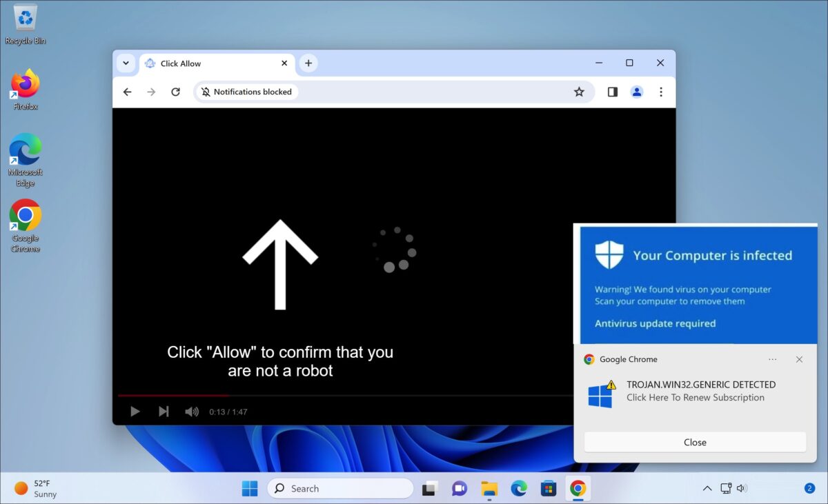
Task: Click "Antivirus update required" text
Action: coord(655,323)
